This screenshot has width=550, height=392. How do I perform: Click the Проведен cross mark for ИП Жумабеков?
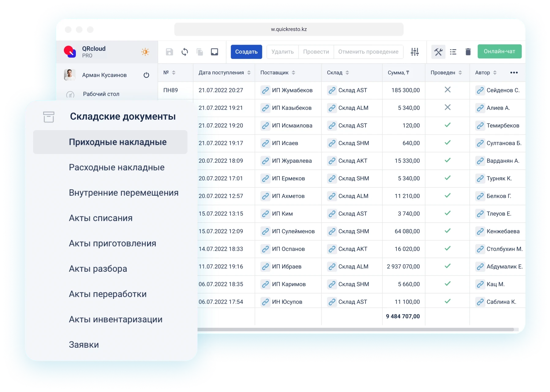[x=447, y=90]
